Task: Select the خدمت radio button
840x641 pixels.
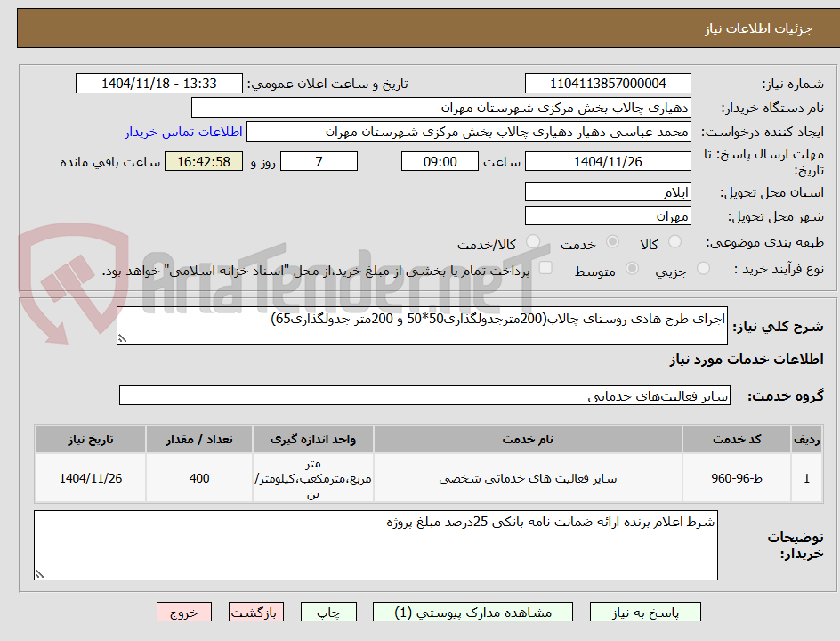Action: pos(612,242)
